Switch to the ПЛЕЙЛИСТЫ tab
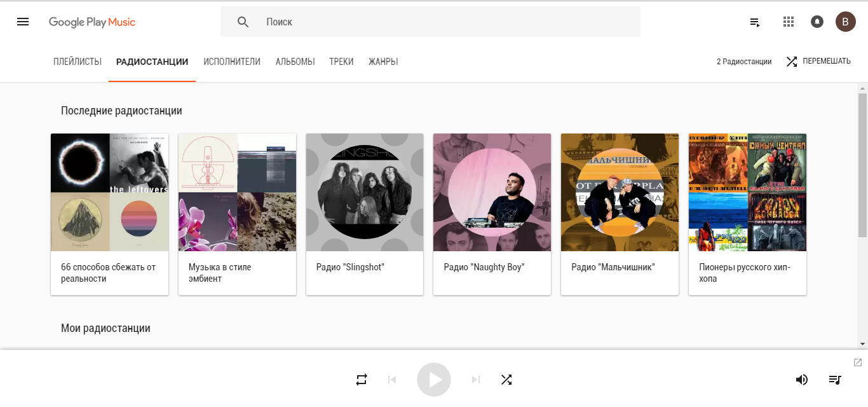Viewport: 868px width, 407px height. pos(78,62)
